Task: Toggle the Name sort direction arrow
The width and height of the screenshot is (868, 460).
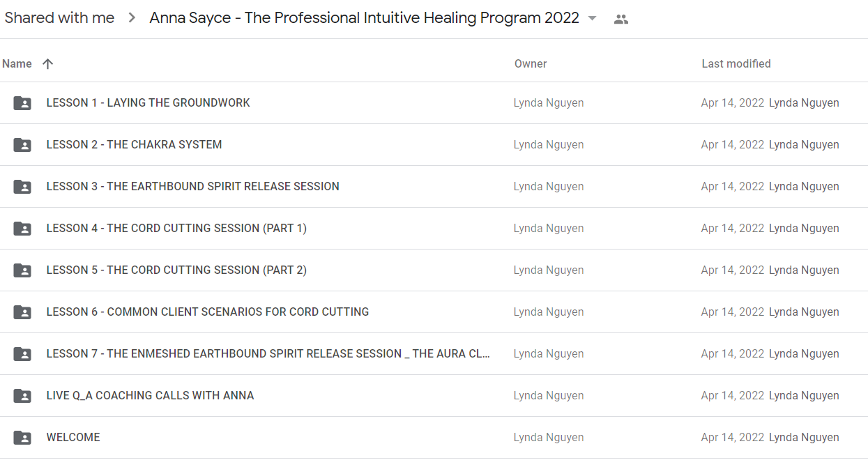Action: click(x=47, y=64)
